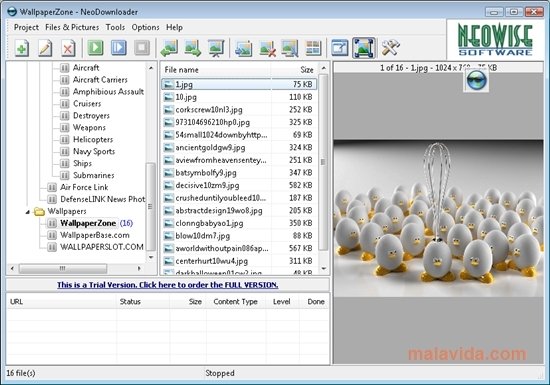Select batsymbolfy9.jpg file
550x385 pixels.
[x=239, y=173]
